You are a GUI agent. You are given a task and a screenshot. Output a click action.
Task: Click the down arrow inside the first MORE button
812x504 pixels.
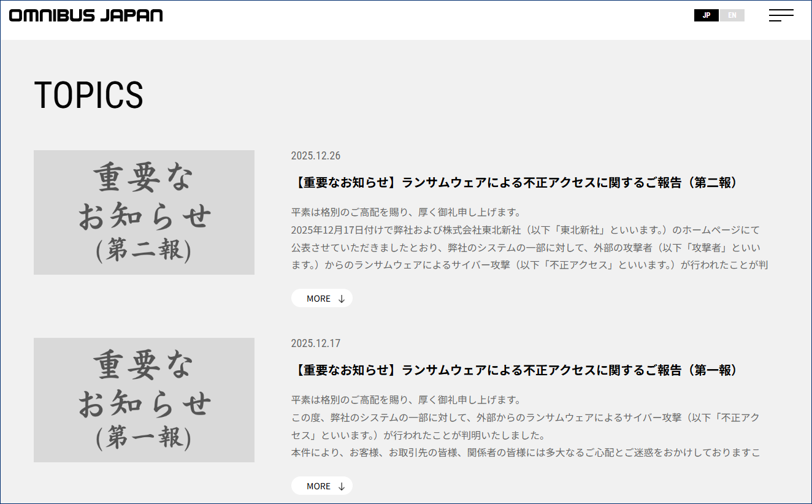(341, 298)
